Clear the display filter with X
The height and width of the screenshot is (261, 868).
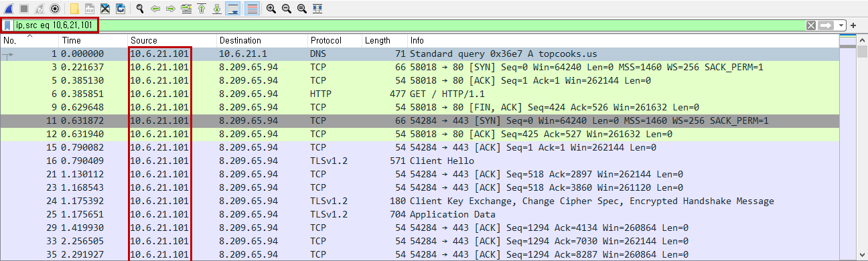[x=811, y=25]
